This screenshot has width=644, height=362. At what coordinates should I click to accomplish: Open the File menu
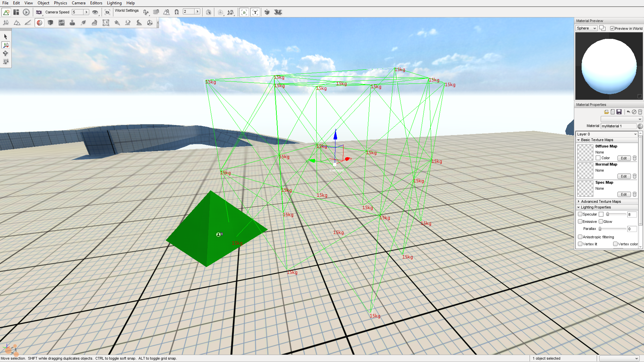[x=5, y=3]
